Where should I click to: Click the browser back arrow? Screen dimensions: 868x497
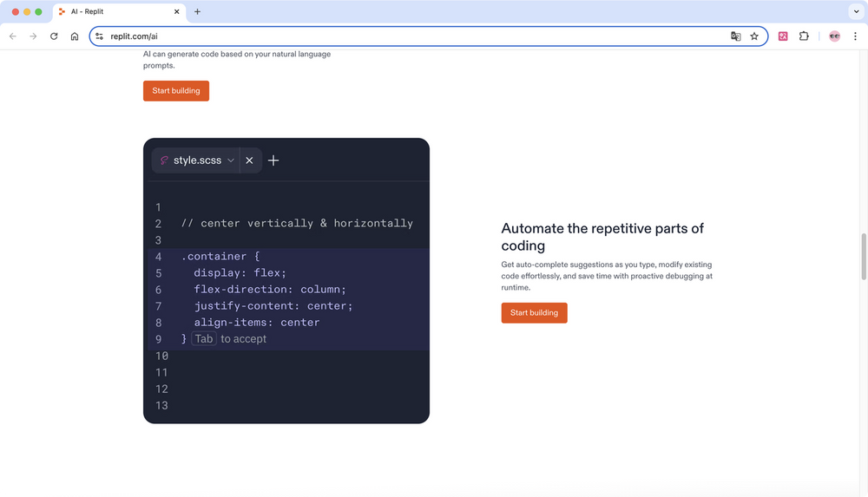[13, 36]
